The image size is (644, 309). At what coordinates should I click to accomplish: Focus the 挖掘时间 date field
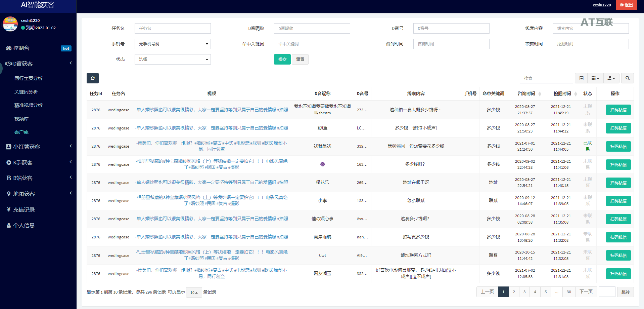[591, 44]
